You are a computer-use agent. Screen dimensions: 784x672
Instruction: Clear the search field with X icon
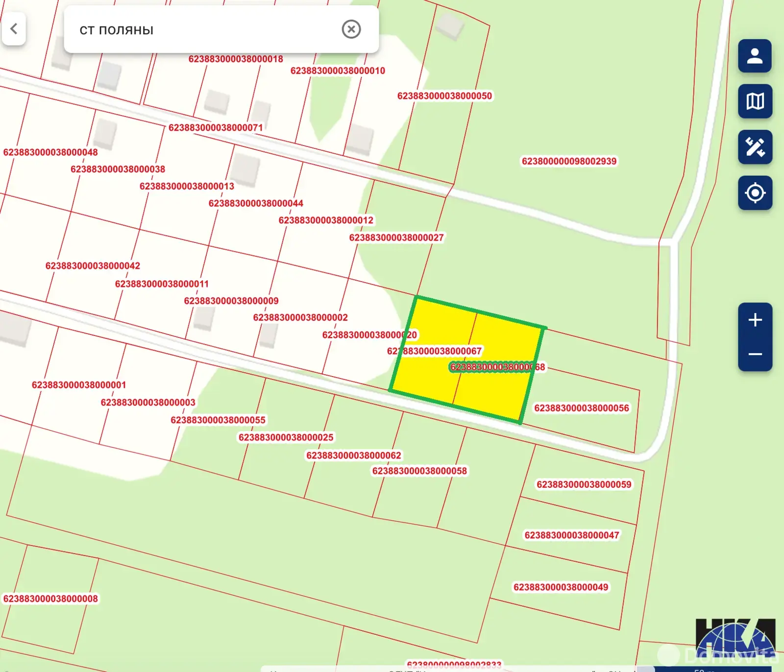tap(351, 29)
